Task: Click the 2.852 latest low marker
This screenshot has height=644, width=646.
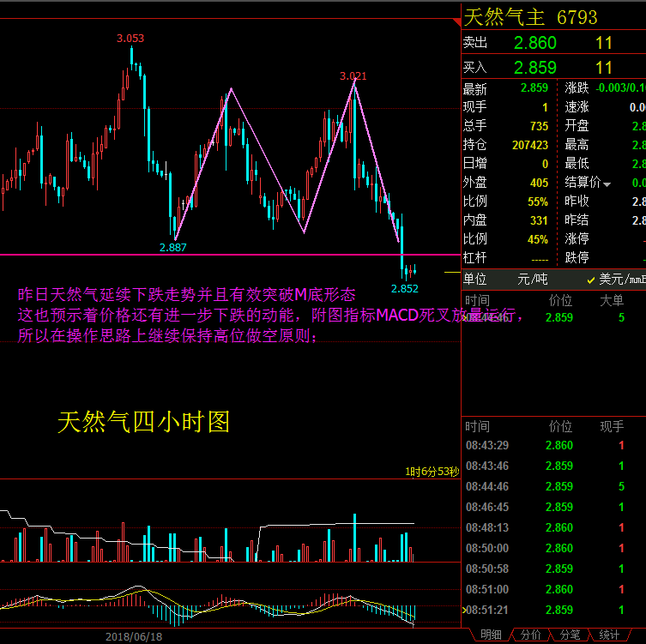Action: 404,288
